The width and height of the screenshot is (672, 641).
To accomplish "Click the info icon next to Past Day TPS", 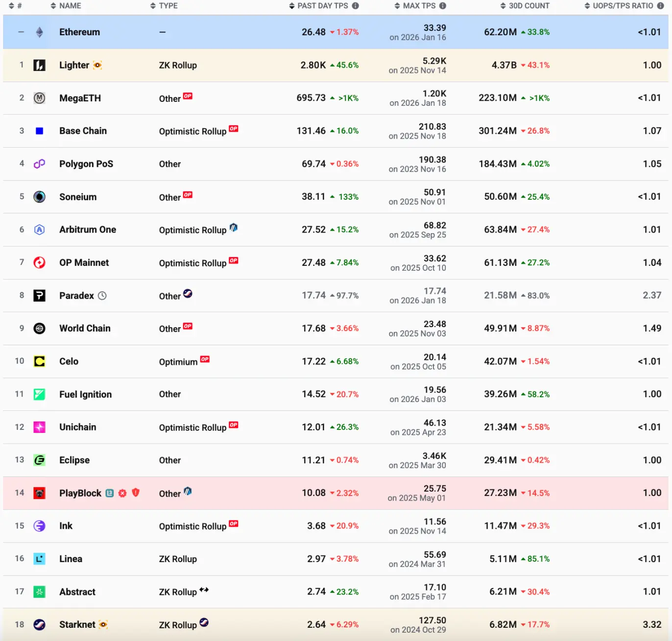I will point(356,6).
